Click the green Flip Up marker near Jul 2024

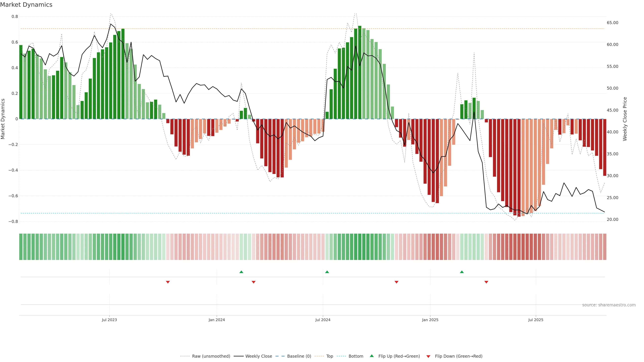[327, 272]
